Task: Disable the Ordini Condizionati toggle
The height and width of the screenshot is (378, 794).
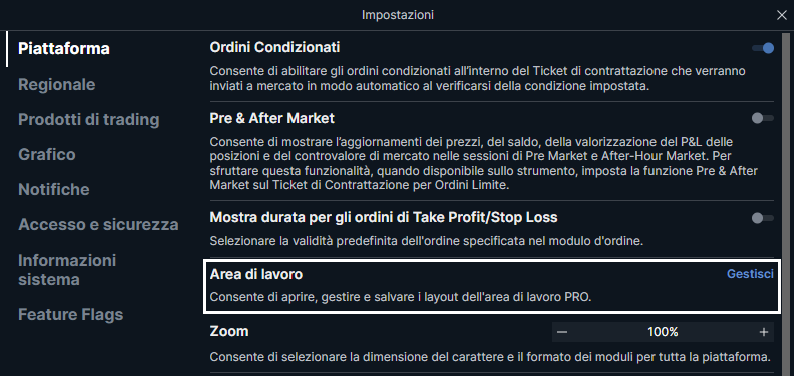Action: [763, 48]
